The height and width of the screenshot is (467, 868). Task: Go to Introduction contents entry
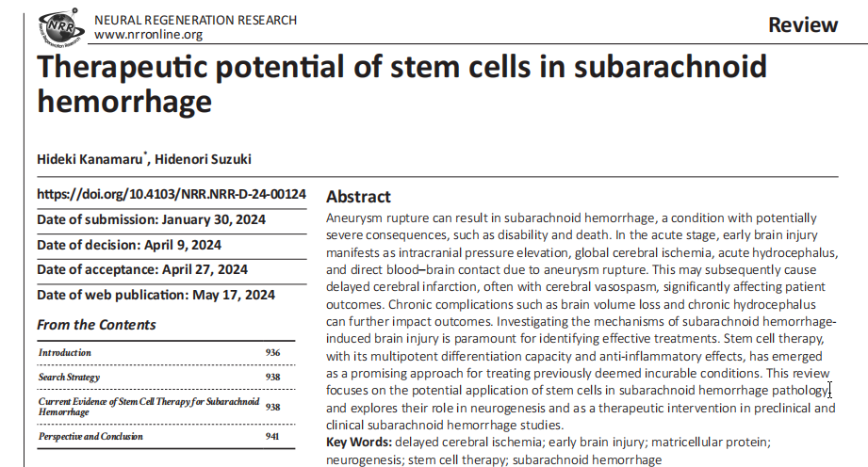[65, 352]
